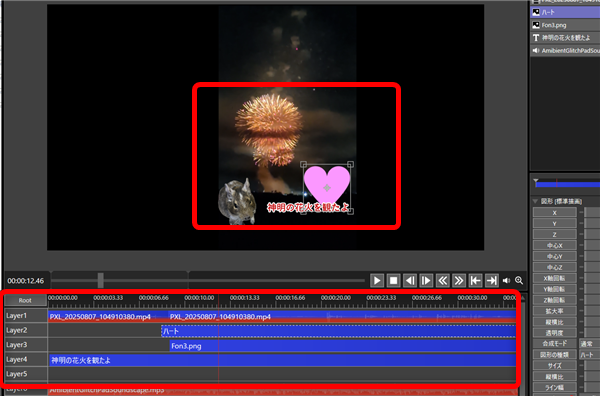Image resolution: width=600 pixels, height=396 pixels.
Task: Click the Z parameter button
Action: tap(554, 235)
